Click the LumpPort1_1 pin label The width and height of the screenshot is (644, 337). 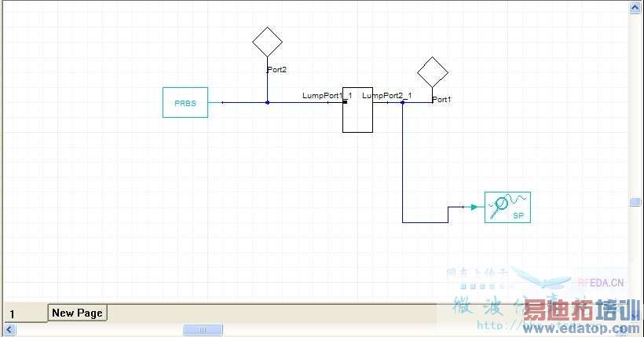click(x=327, y=95)
